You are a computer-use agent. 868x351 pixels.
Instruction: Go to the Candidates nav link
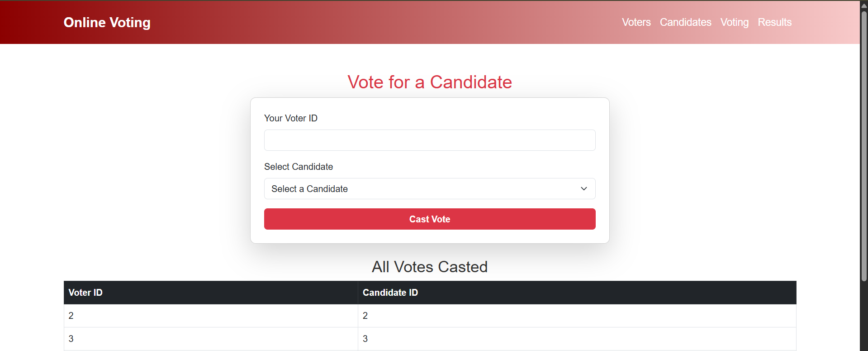(x=685, y=22)
